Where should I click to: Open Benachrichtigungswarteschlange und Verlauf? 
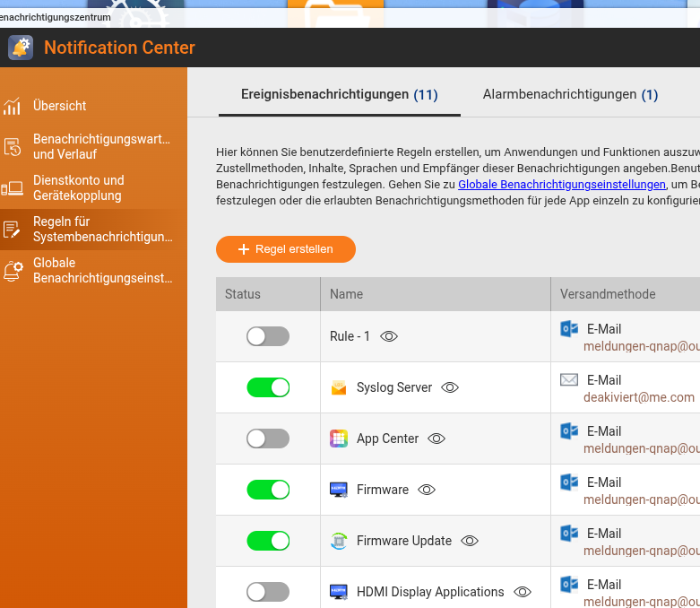coord(100,147)
